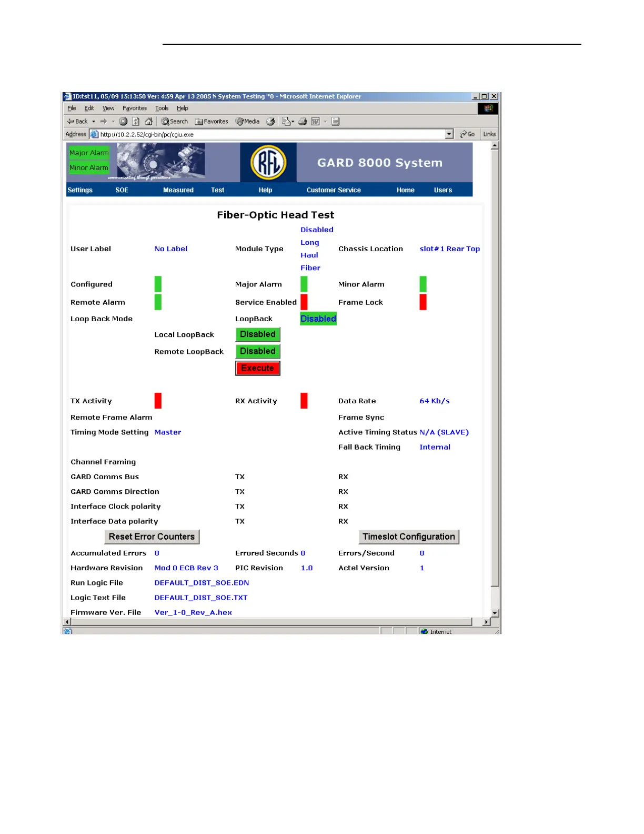Toggle the Local LoopBack Disabled button
Image resolution: width=644 pixels, height=834 pixels.
pos(258,334)
